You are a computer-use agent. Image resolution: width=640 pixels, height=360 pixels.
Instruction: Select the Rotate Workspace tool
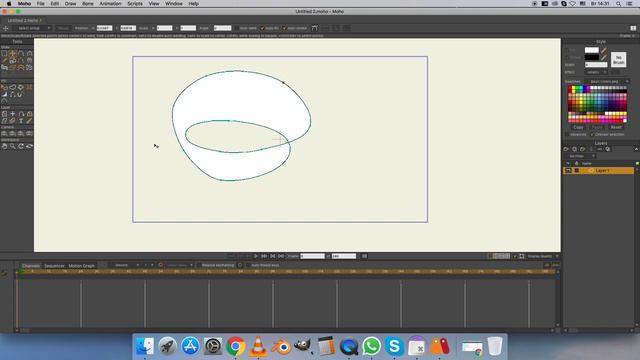pos(21,146)
